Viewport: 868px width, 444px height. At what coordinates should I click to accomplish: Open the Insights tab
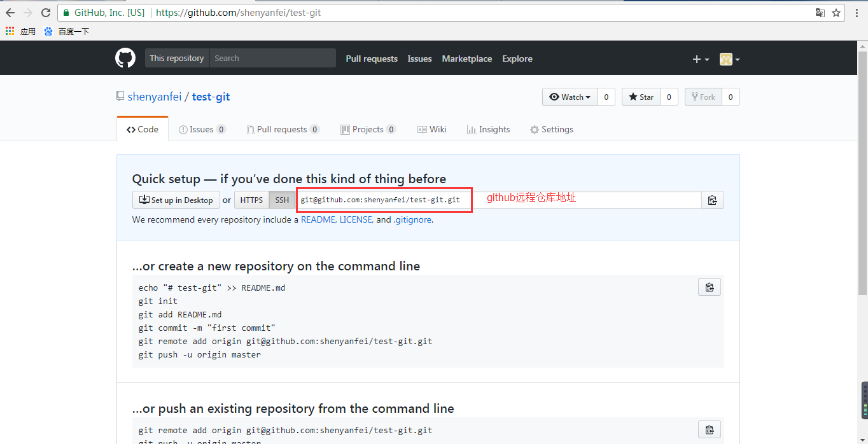pyautogui.click(x=488, y=129)
